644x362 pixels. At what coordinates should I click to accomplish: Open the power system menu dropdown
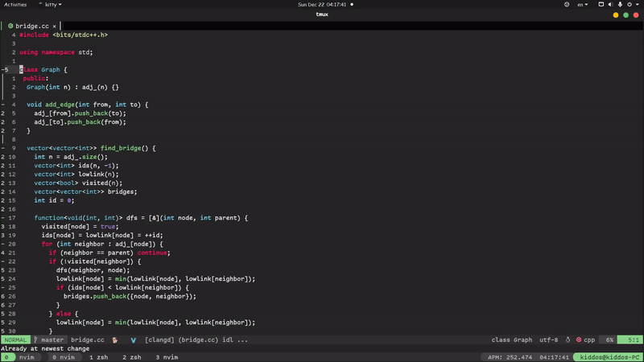click(x=638, y=5)
